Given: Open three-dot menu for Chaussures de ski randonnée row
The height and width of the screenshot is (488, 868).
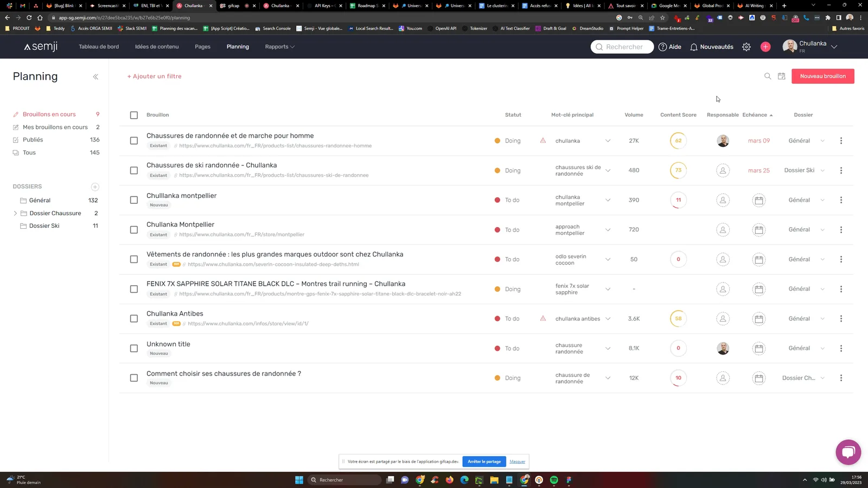Looking at the screenshot, I should (x=841, y=170).
